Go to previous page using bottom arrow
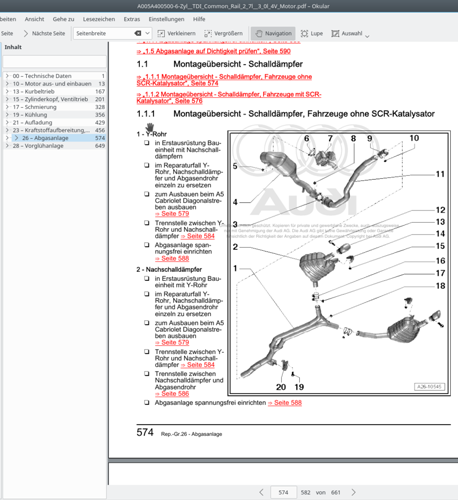The width and height of the screenshot is (458, 500). (x=261, y=492)
